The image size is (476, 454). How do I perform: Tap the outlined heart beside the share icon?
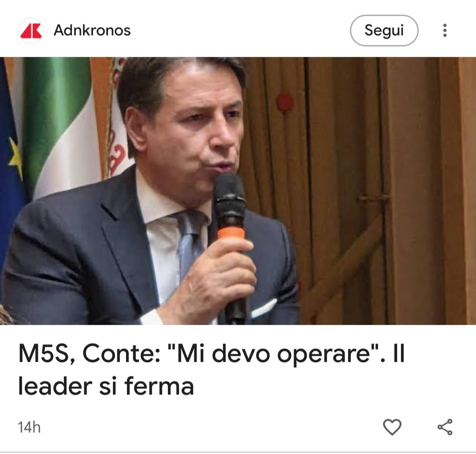coord(392,427)
